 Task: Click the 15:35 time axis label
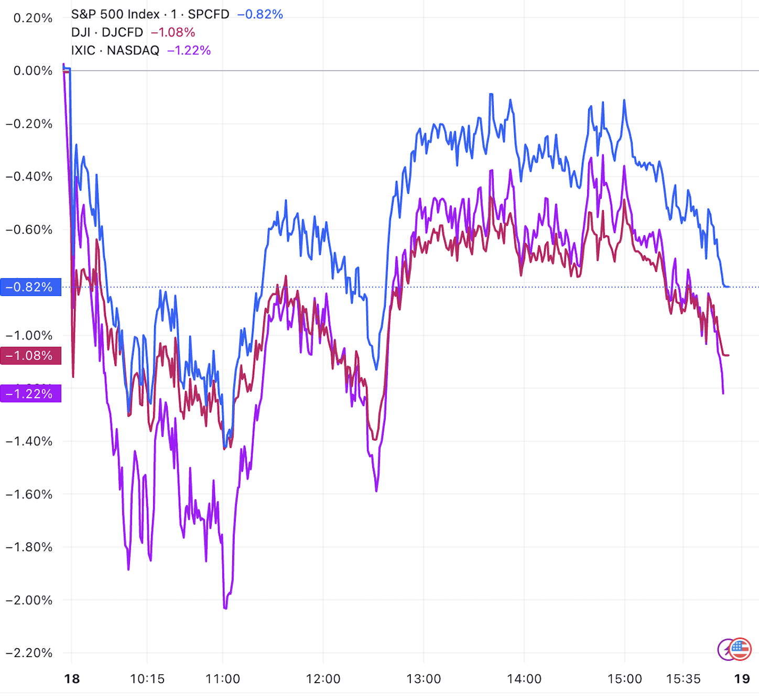684,679
